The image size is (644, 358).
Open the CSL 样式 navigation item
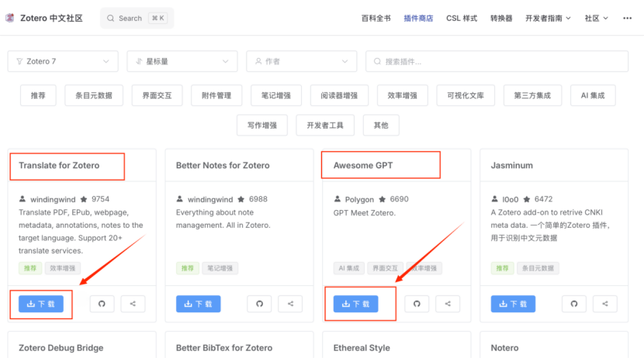point(462,18)
